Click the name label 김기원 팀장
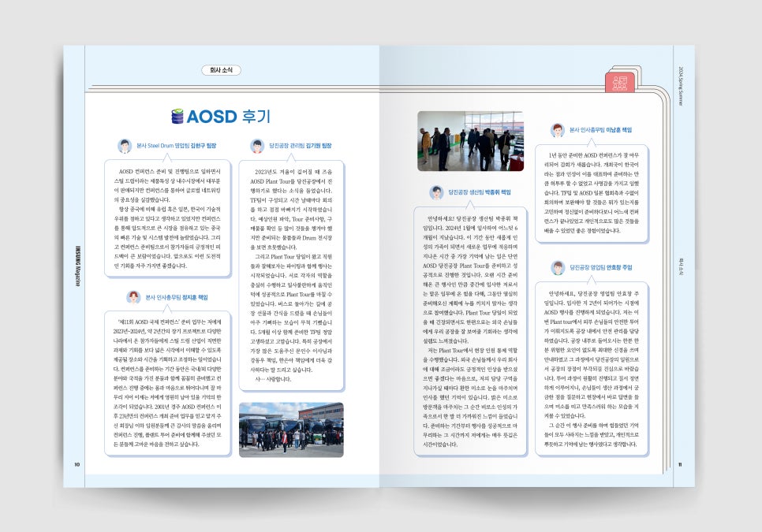The image size is (762, 532). [x=319, y=146]
